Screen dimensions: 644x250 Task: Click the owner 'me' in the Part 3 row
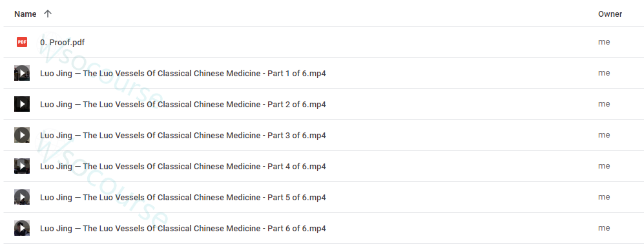[x=604, y=134]
